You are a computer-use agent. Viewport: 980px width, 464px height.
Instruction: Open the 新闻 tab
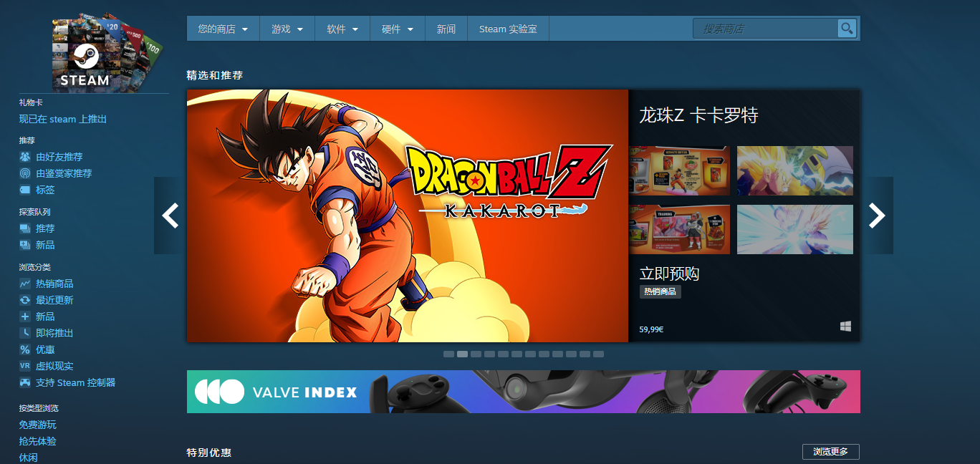click(446, 29)
